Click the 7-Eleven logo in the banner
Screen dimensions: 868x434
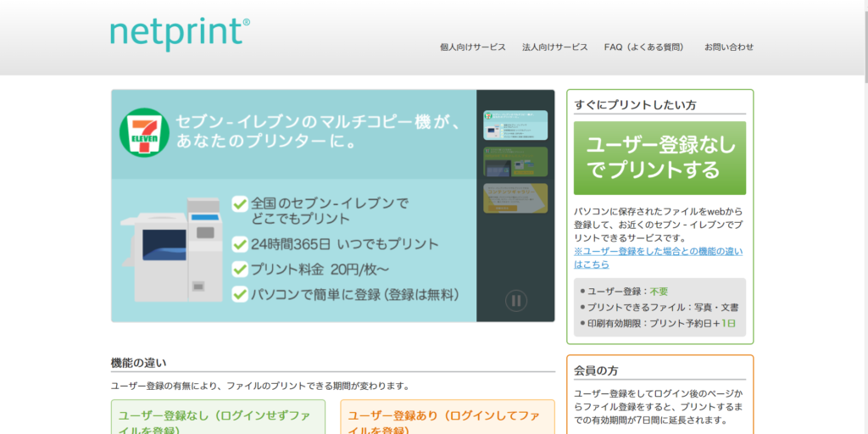pyautogui.click(x=143, y=132)
